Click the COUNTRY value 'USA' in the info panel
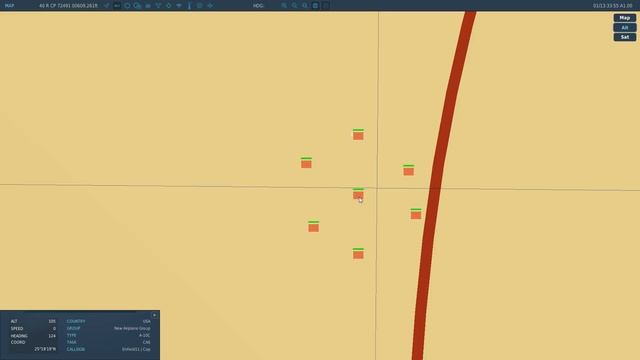Viewport: 640px width, 360px height. (x=147, y=322)
